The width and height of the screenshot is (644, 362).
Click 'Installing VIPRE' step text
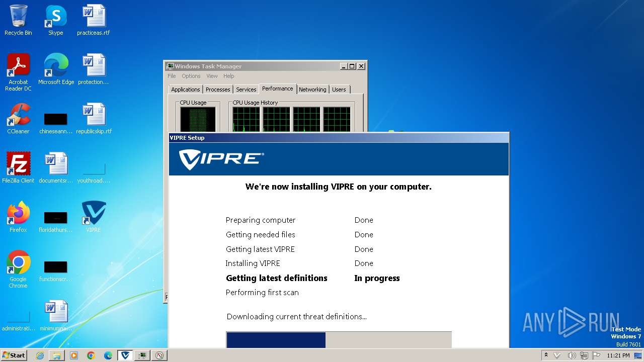pos(253,263)
